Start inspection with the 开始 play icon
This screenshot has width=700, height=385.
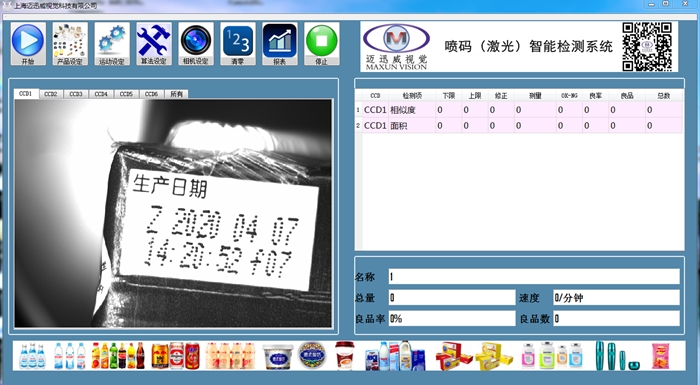click(28, 44)
